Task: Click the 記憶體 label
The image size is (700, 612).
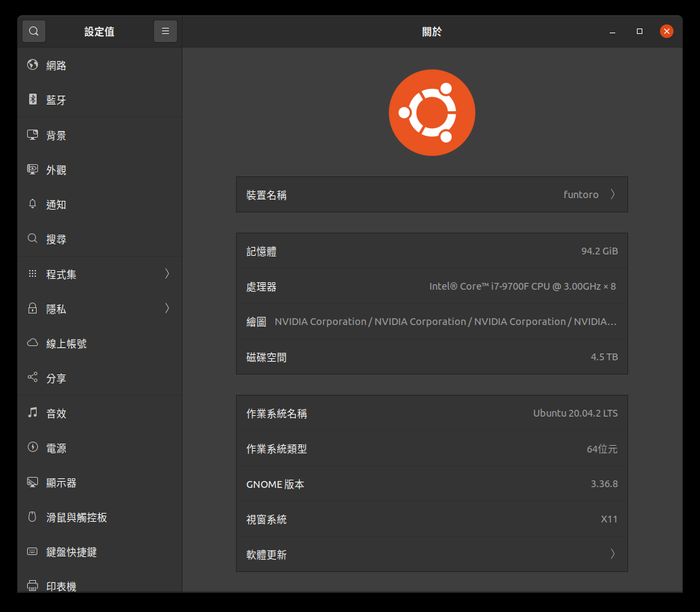Action: point(261,252)
